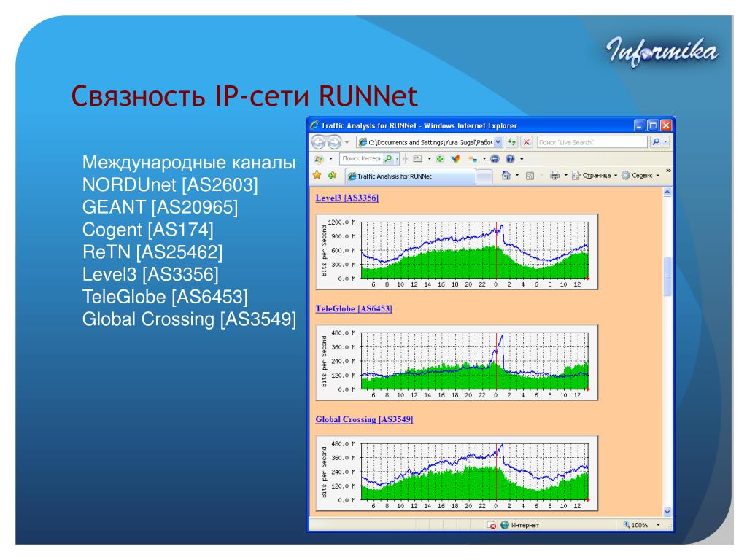
Task: Click the Интернет security zone globe
Action: click(x=505, y=525)
